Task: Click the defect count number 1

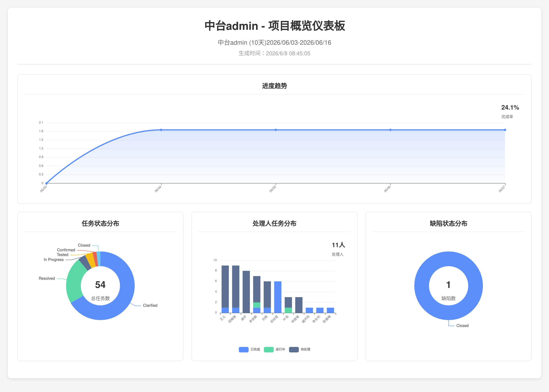Action: click(448, 285)
